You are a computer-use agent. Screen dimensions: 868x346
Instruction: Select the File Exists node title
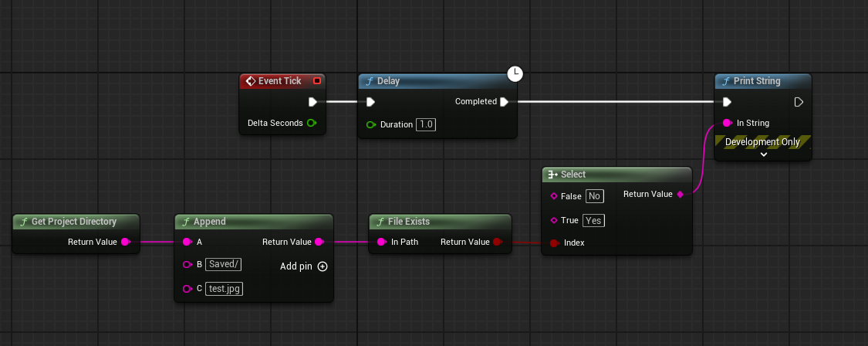tap(408, 222)
